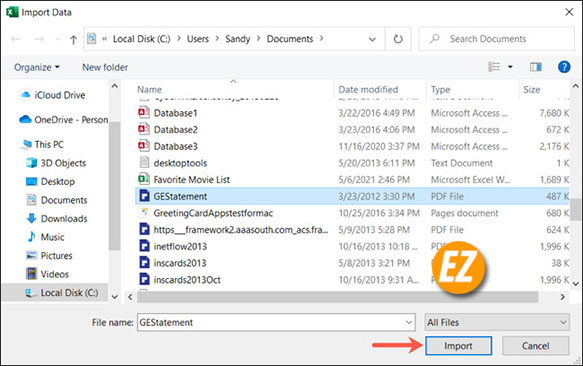Open the File name dropdown arrow
Viewport: 583px width, 366px height.
click(409, 322)
